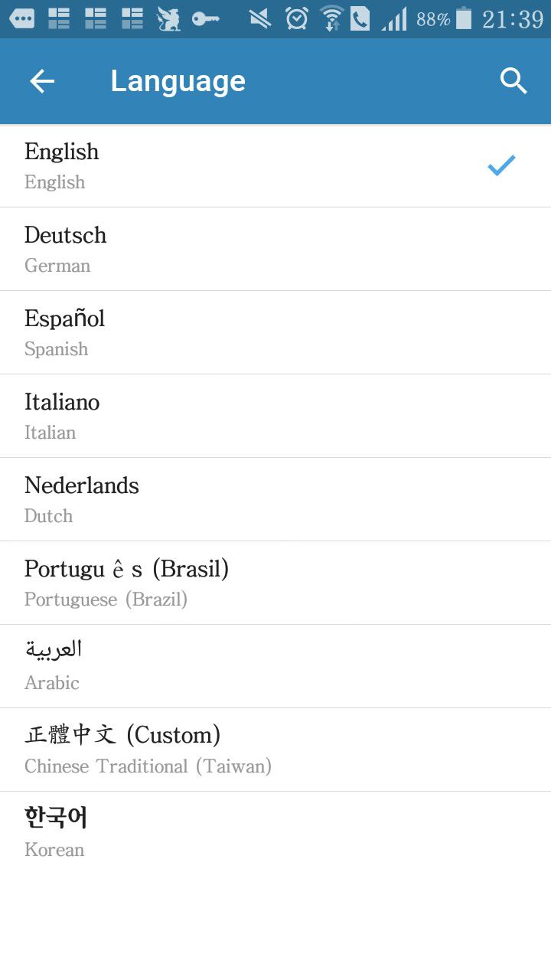
Task: Choose Español from the language list
Action: coord(230,332)
